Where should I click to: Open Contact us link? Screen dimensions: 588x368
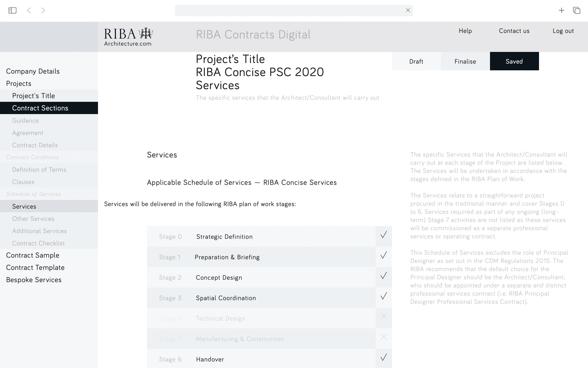click(x=514, y=31)
